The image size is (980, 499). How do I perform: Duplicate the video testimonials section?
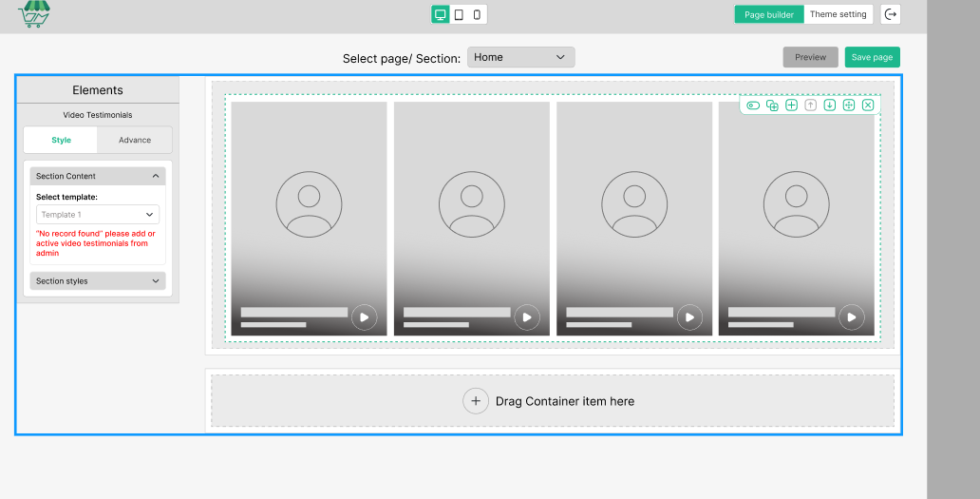pos(772,106)
